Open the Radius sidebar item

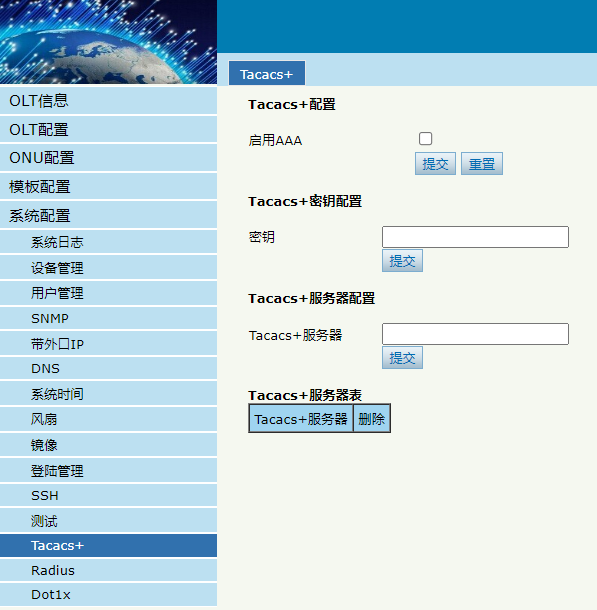pos(109,570)
